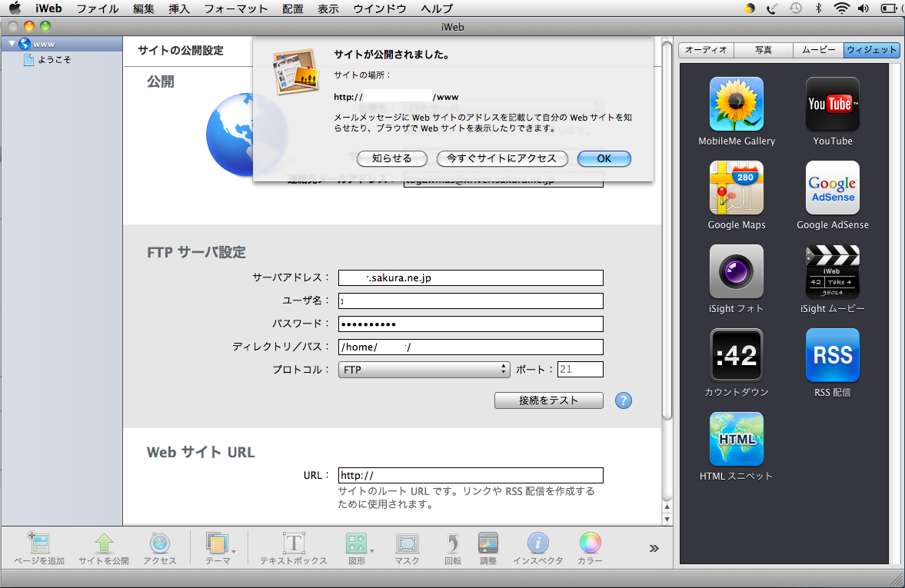The width and height of the screenshot is (905, 588).
Task: Select the Google Maps widget
Action: (736, 188)
